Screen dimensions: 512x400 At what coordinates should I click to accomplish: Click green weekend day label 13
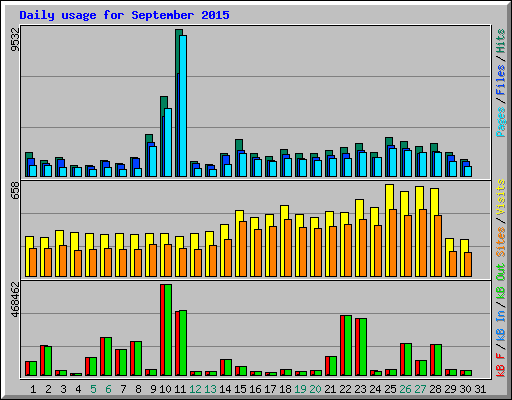pos(210,389)
